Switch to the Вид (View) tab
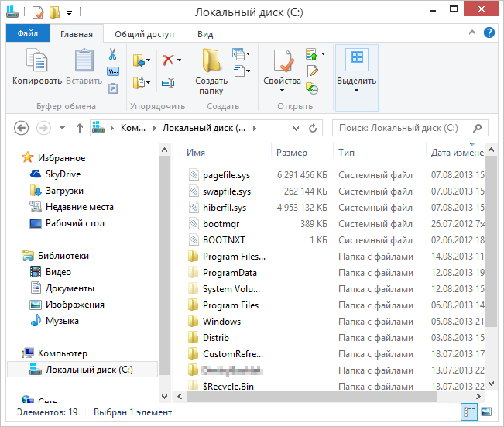 click(205, 33)
